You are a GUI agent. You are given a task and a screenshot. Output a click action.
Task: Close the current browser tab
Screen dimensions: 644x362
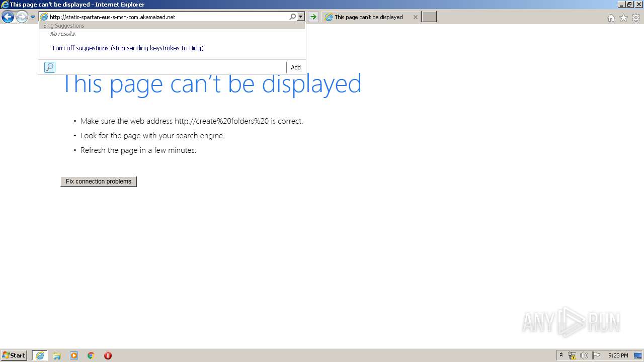click(x=415, y=17)
